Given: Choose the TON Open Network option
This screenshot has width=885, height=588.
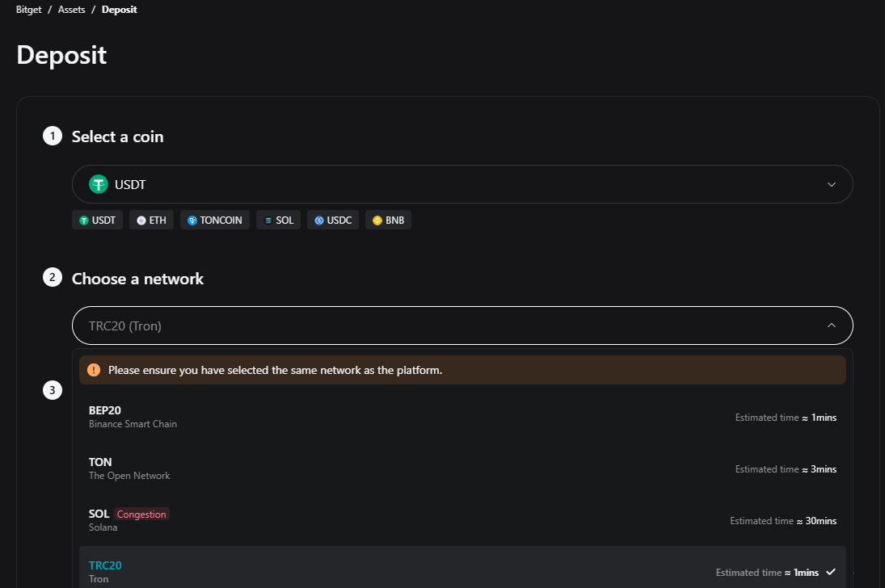Looking at the screenshot, I should (462, 469).
